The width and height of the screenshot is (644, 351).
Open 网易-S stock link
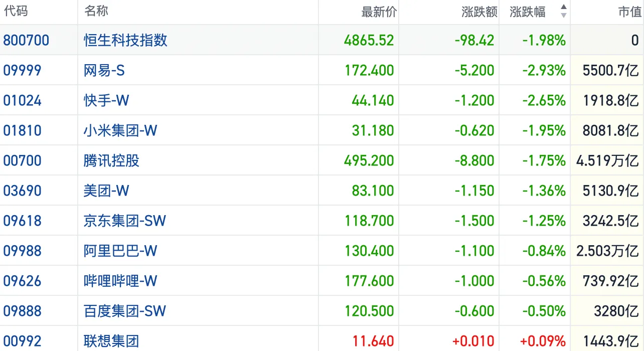click(104, 70)
